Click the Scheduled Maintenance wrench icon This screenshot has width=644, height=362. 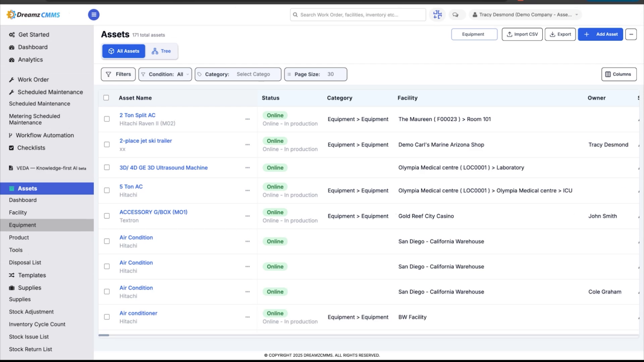pos(11,92)
